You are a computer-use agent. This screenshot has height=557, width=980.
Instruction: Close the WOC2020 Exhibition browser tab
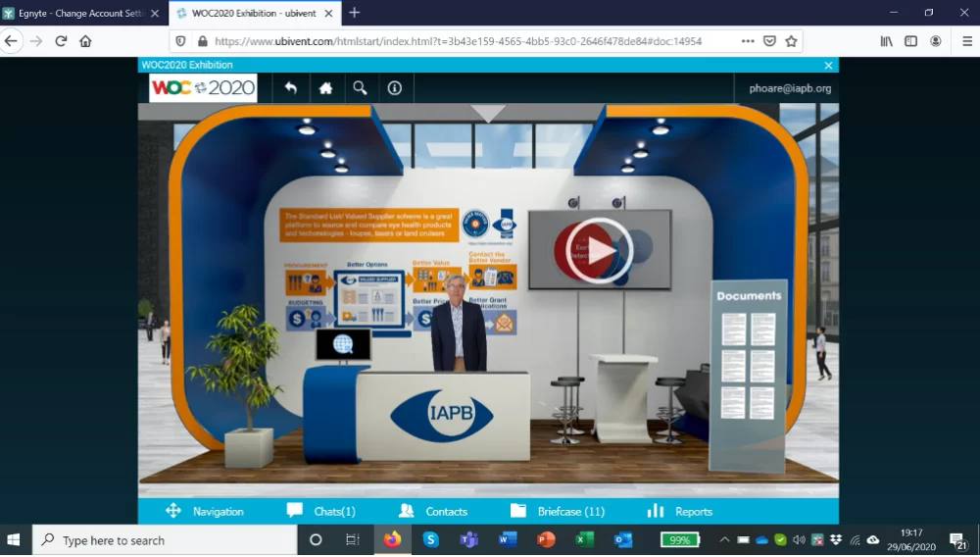click(328, 13)
